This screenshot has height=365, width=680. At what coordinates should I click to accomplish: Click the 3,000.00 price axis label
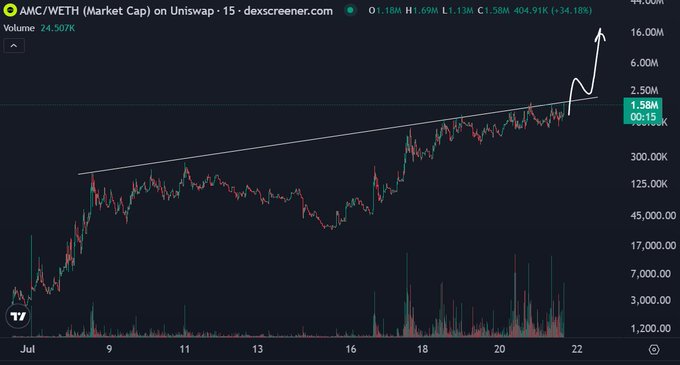651,300
